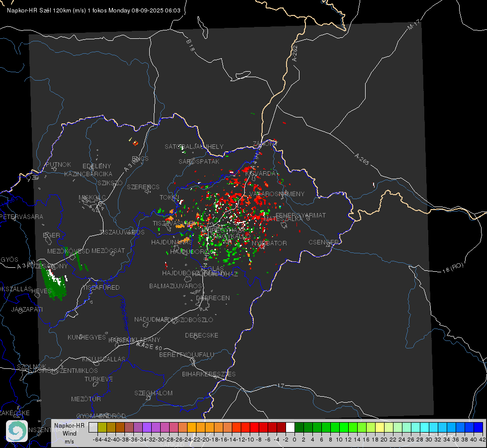
Task: Click the MEZŐCSÁT town label
Action: [108, 250]
